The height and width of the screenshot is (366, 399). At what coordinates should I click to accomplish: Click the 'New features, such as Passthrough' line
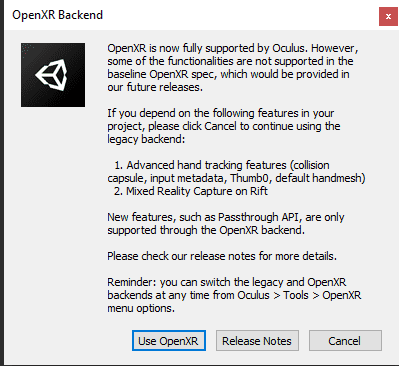[x=226, y=217]
